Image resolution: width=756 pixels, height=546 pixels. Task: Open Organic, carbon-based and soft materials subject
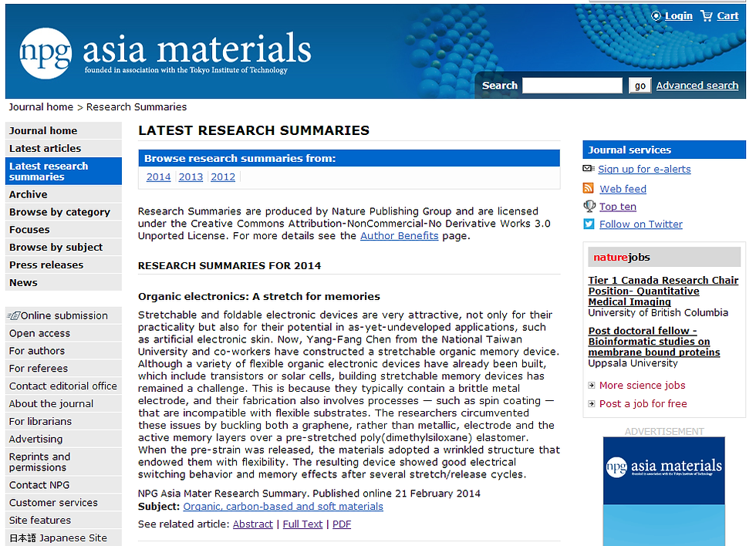click(283, 507)
